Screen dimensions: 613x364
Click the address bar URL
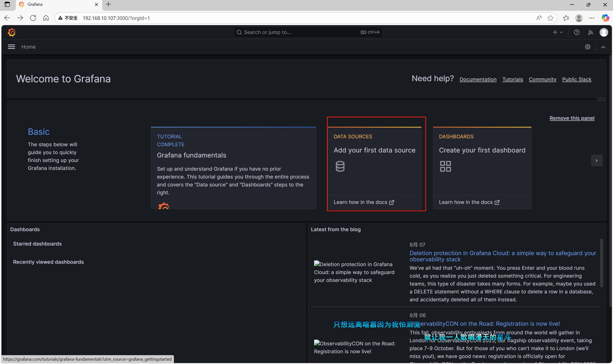click(116, 18)
